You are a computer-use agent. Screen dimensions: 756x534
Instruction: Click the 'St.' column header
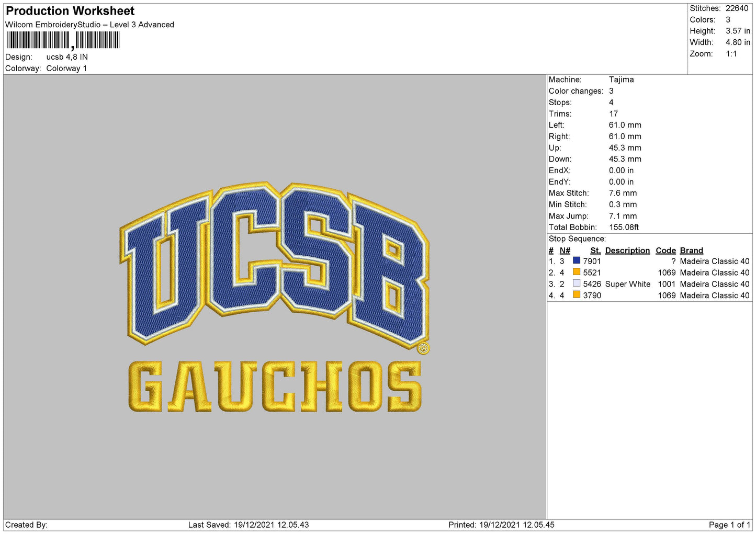(x=595, y=251)
